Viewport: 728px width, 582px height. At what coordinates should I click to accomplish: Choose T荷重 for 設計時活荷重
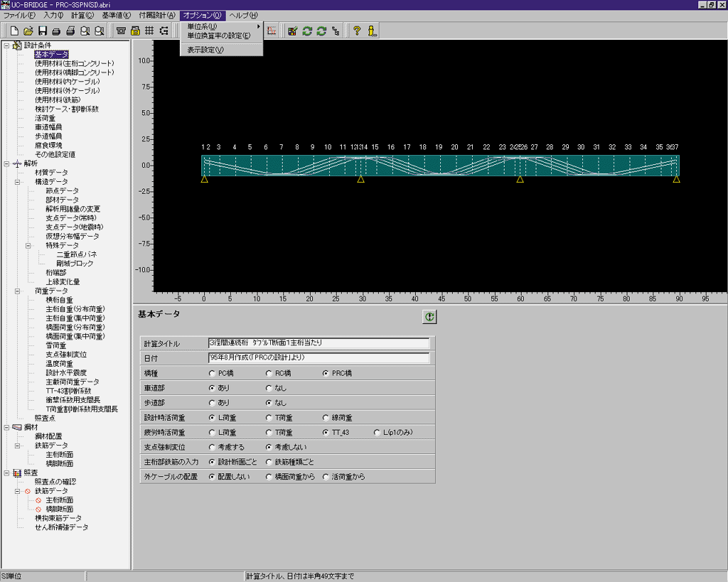coord(269,418)
